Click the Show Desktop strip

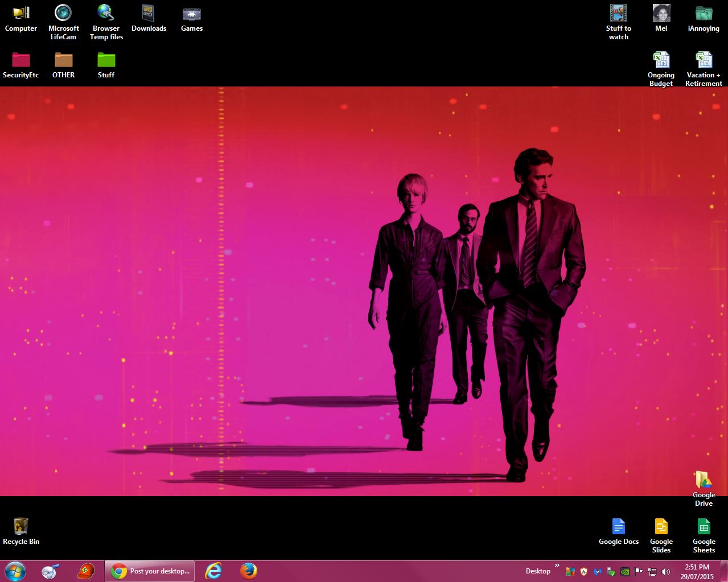(x=723, y=571)
